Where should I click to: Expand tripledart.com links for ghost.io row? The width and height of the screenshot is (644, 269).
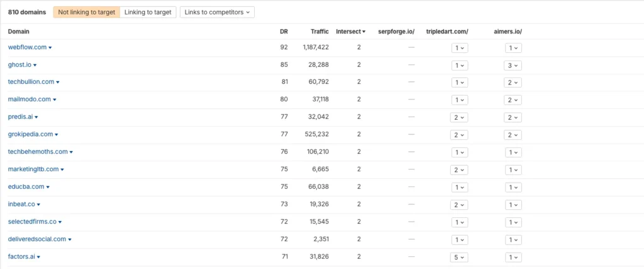pos(460,66)
